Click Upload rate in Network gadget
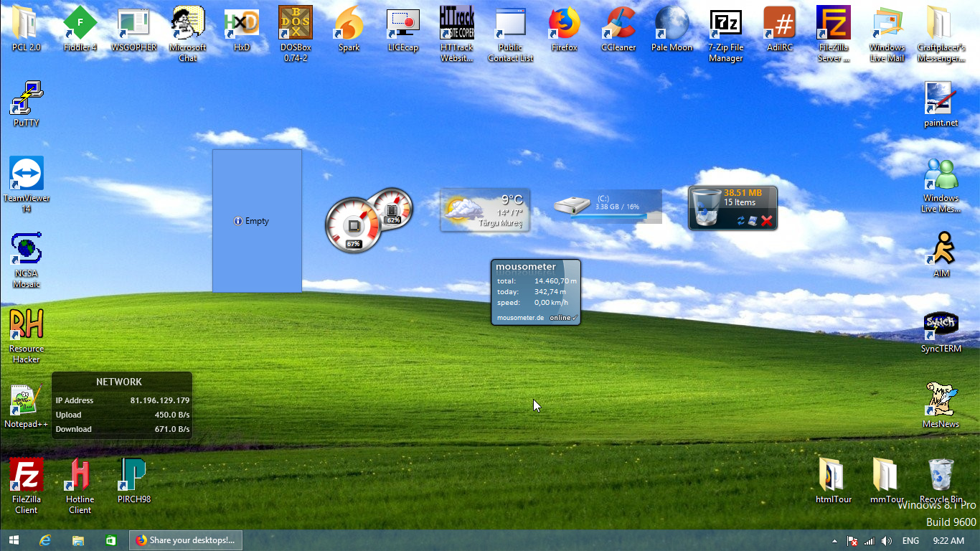This screenshot has width=980, height=551. pos(172,415)
